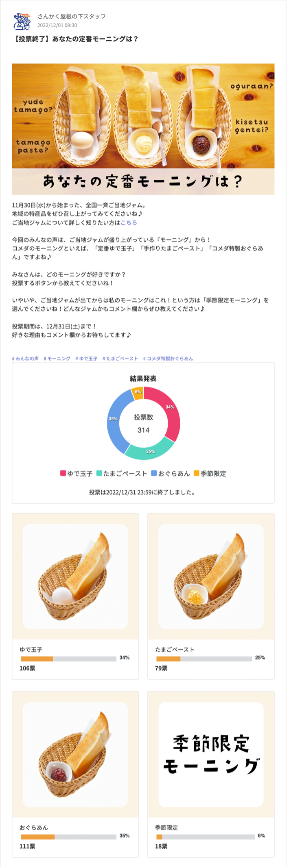Select the boiled egg toast basket thumbnail
The height and width of the screenshot is (868, 291).
pyautogui.click(x=75, y=576)
